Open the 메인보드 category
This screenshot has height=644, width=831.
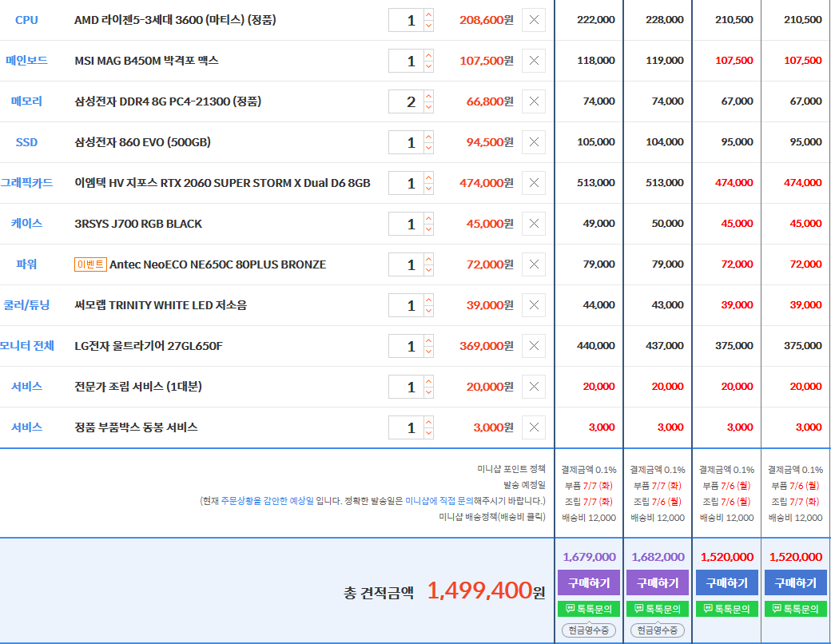pyautogui.click(x=27, y=61)
